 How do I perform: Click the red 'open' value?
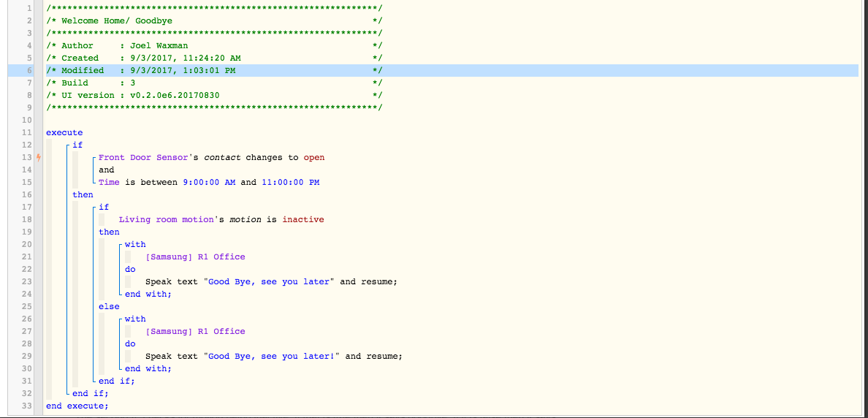(x=314, y=157)
